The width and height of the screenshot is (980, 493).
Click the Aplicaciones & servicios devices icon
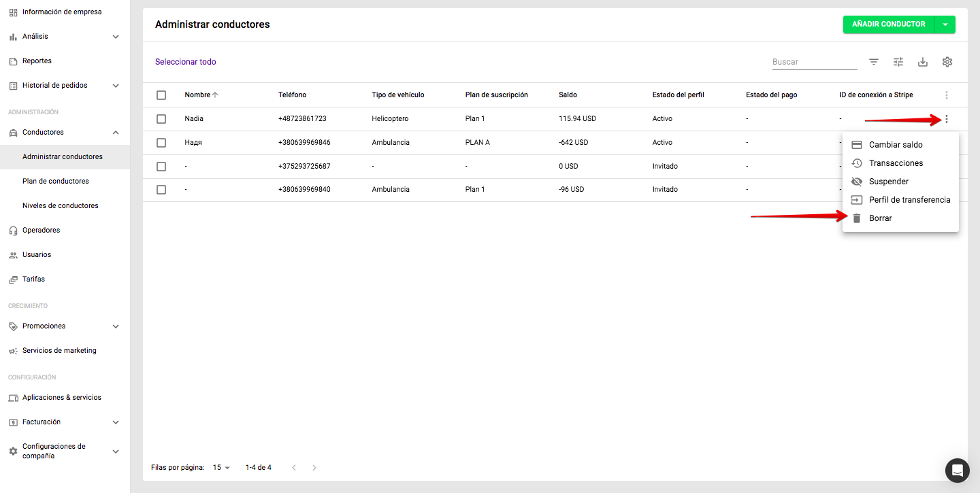coord(13,398)
